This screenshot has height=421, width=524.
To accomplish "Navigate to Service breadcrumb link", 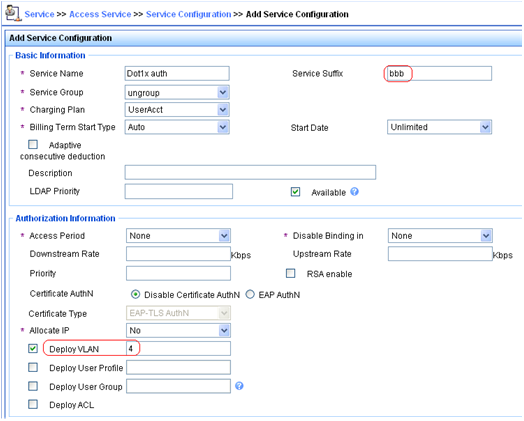I will click(x=39, y=14).
